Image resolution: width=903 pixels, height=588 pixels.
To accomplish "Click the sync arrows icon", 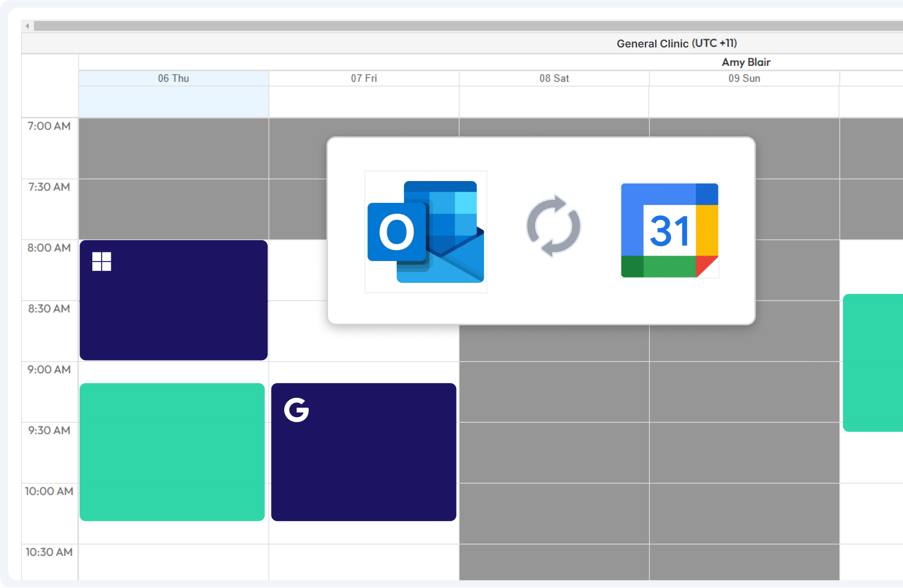I will coord(554,226).
